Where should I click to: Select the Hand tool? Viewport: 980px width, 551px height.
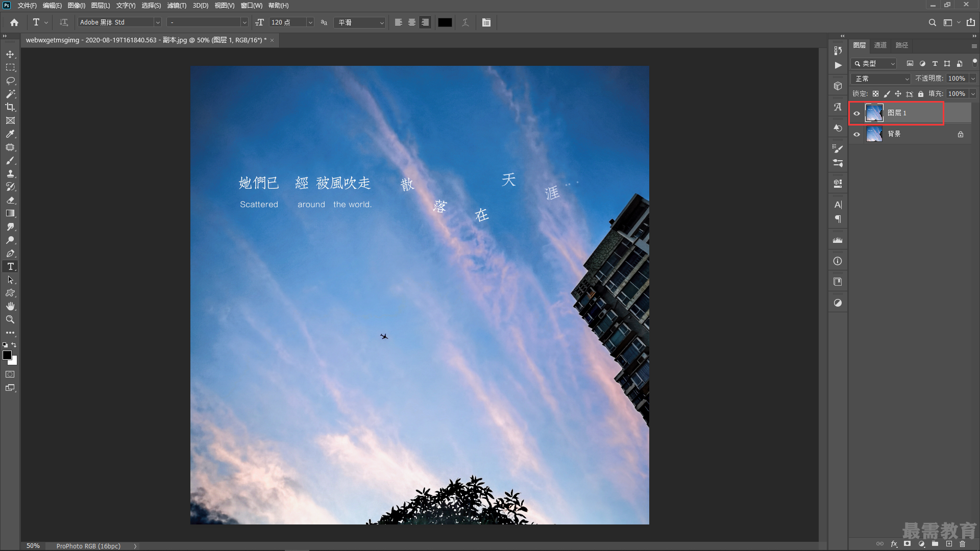tap(10, 306)
